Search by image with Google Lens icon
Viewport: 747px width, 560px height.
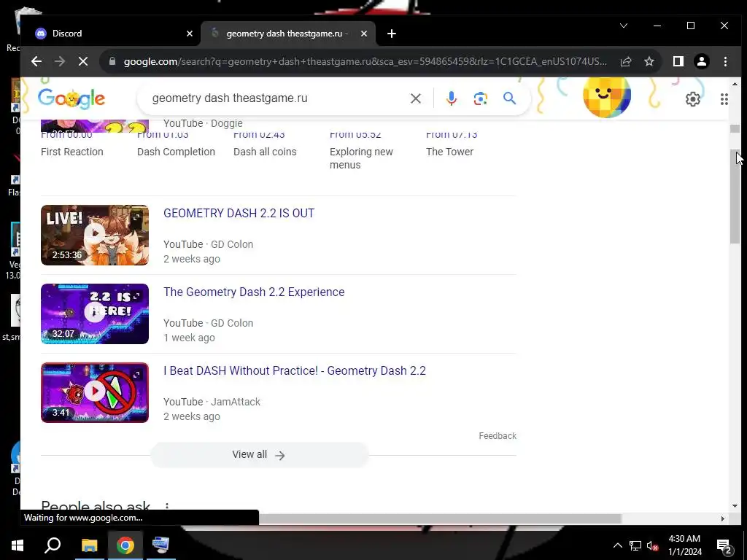pyautogui.click(x=480, y=98)
